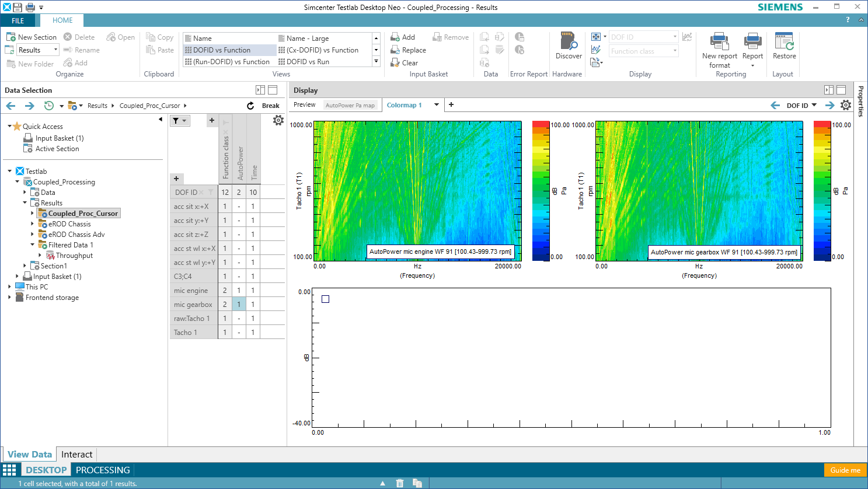Toggle Data Selection pane collapse icon

coord(260,90)
